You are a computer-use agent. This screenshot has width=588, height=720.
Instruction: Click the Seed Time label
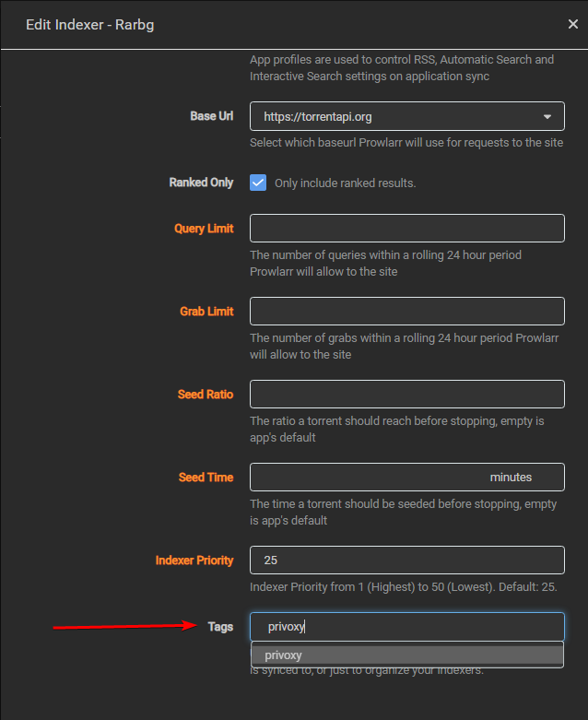point(206,478)
